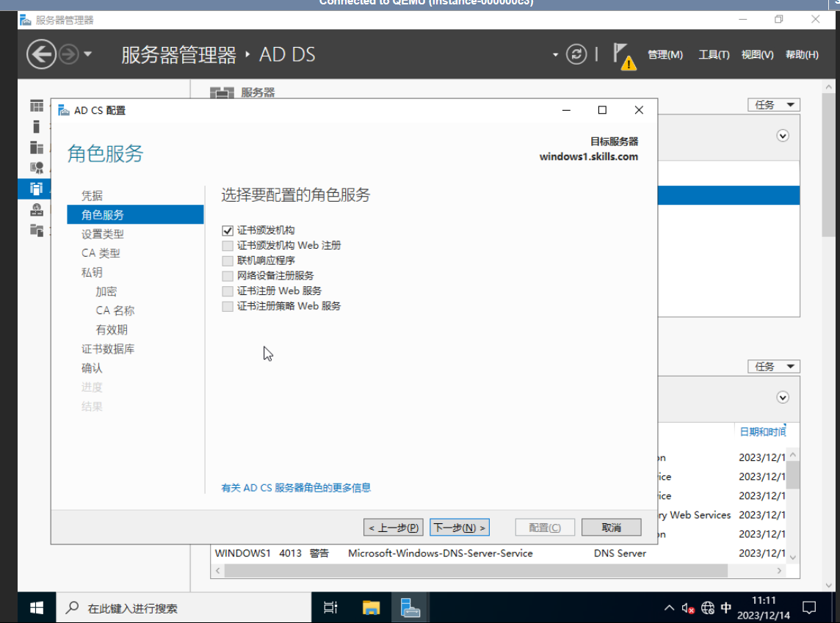Open Task View on the taskbar

[x=331, y=608]
